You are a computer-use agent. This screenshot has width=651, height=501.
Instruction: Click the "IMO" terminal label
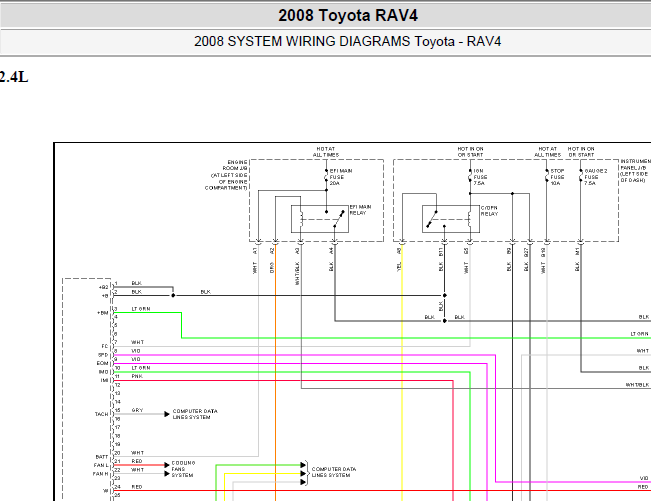point(103,372)
